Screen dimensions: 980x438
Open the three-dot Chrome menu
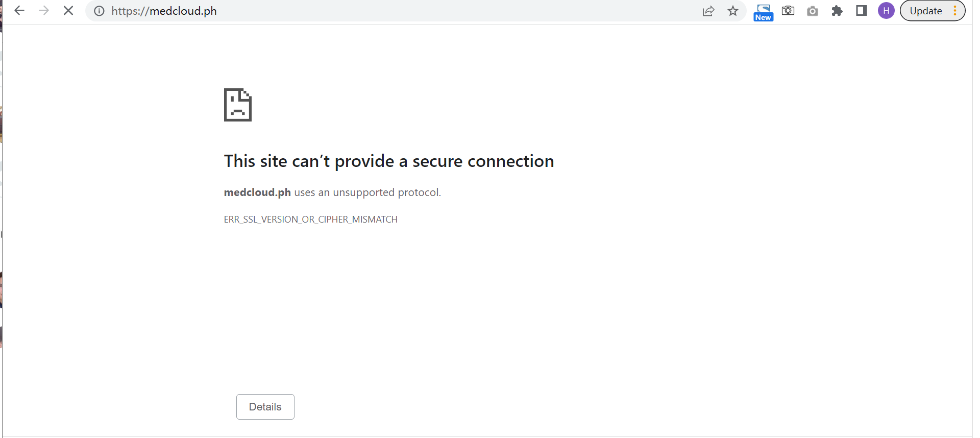point(955,11)
